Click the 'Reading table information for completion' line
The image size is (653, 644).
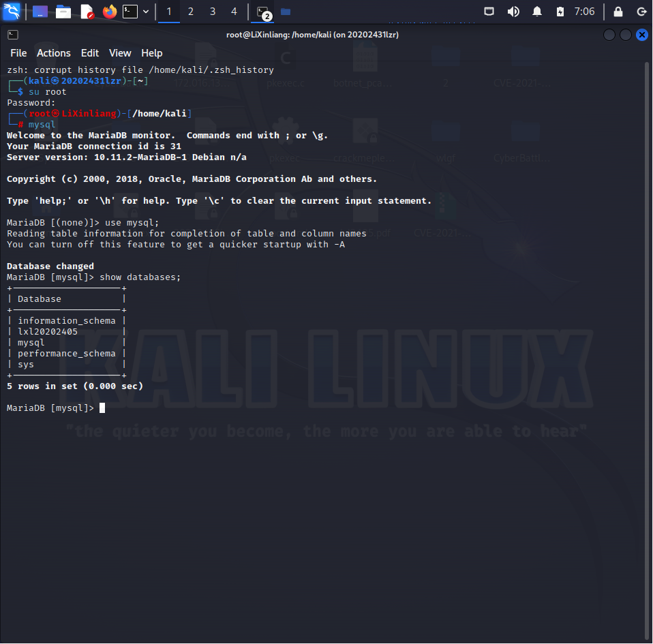187,234
